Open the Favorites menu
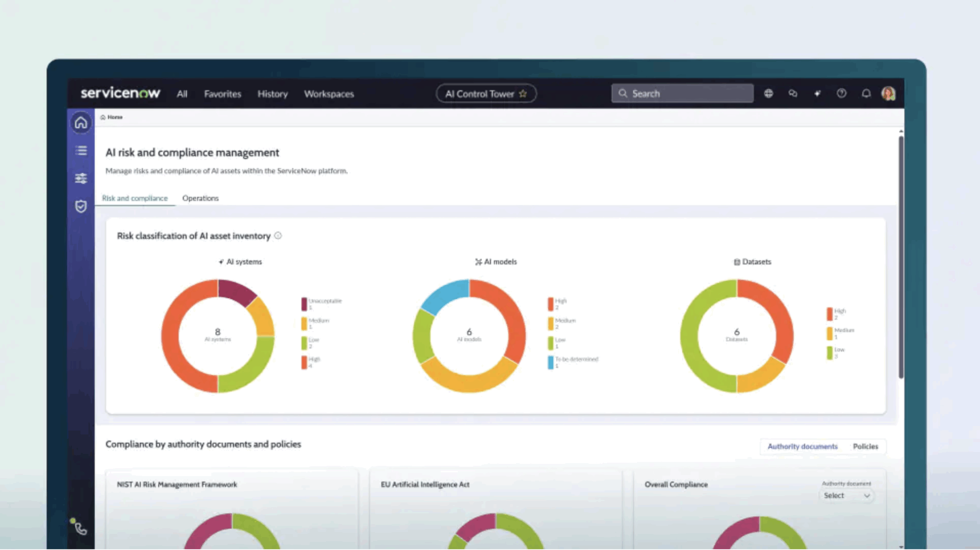Viewport: 980px width, 550px height. [222, 94]
